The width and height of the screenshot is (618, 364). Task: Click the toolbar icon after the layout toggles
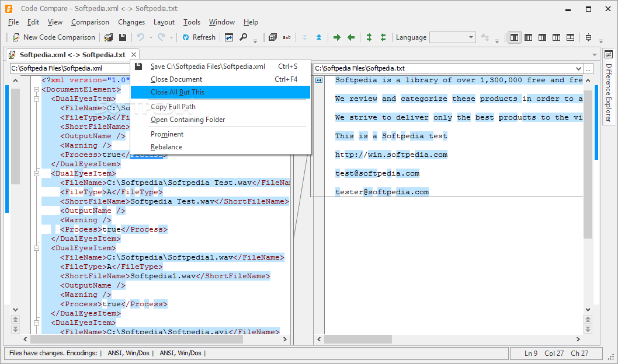(x=588, y=37)
